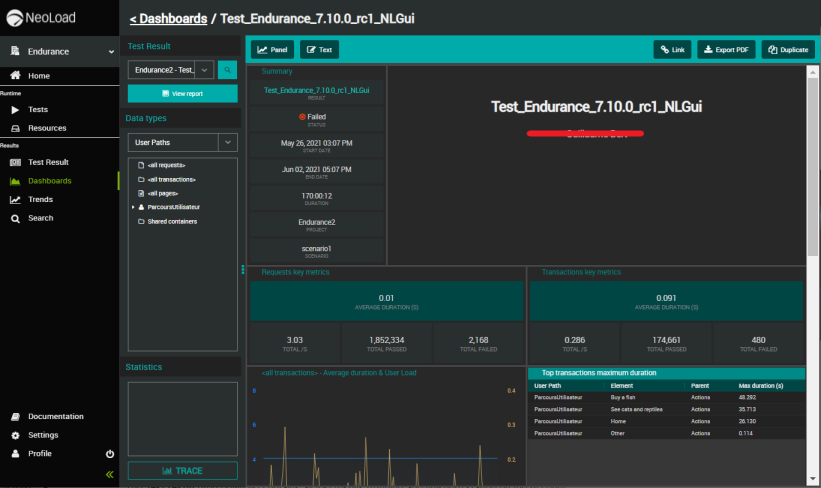Open Tests in the Runtime section

(37, 109)
